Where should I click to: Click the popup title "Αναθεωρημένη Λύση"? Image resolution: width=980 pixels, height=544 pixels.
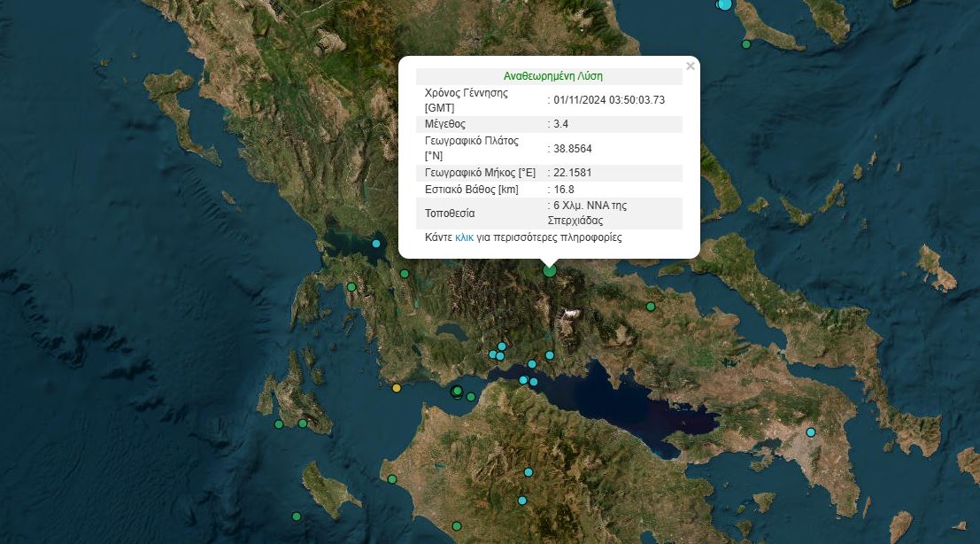(x=552, y=76)
